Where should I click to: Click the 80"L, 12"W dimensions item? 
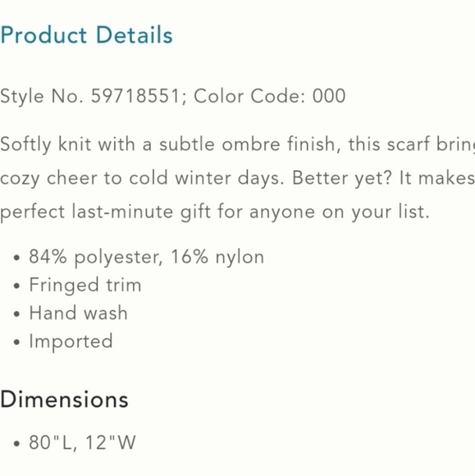point(82,442)
